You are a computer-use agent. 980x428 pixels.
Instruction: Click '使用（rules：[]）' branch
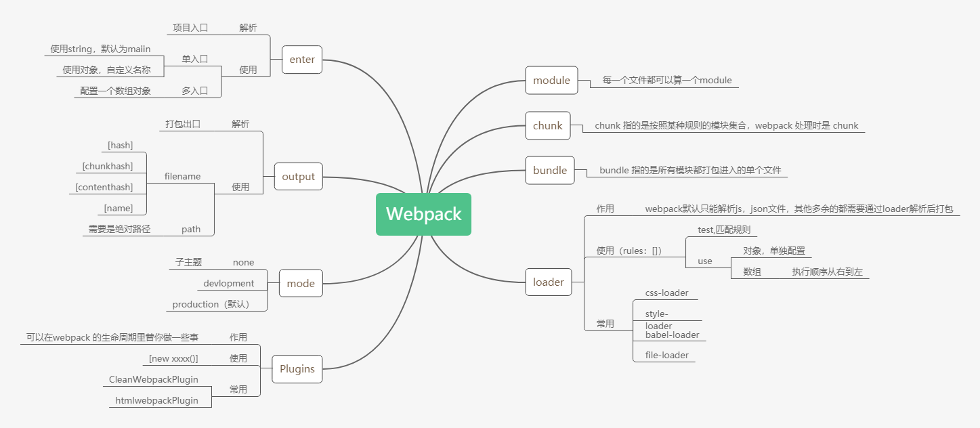tap(629, 251)
